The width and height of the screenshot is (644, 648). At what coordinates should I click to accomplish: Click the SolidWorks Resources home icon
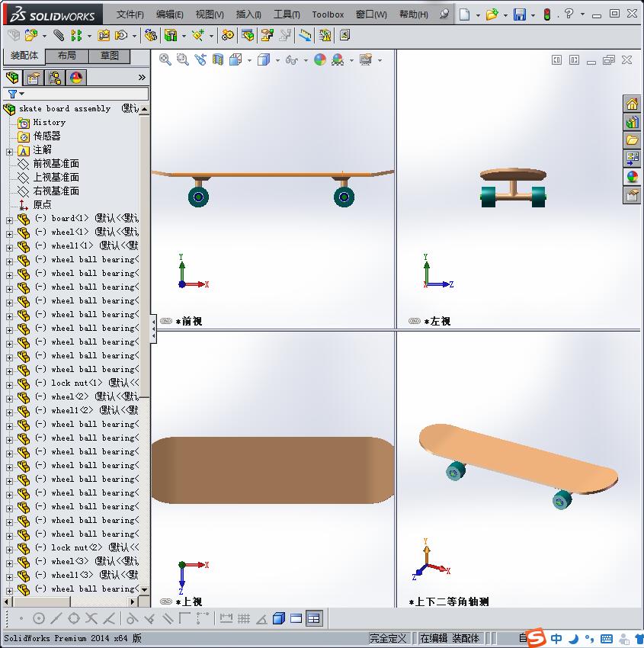[x=632, y=104]
